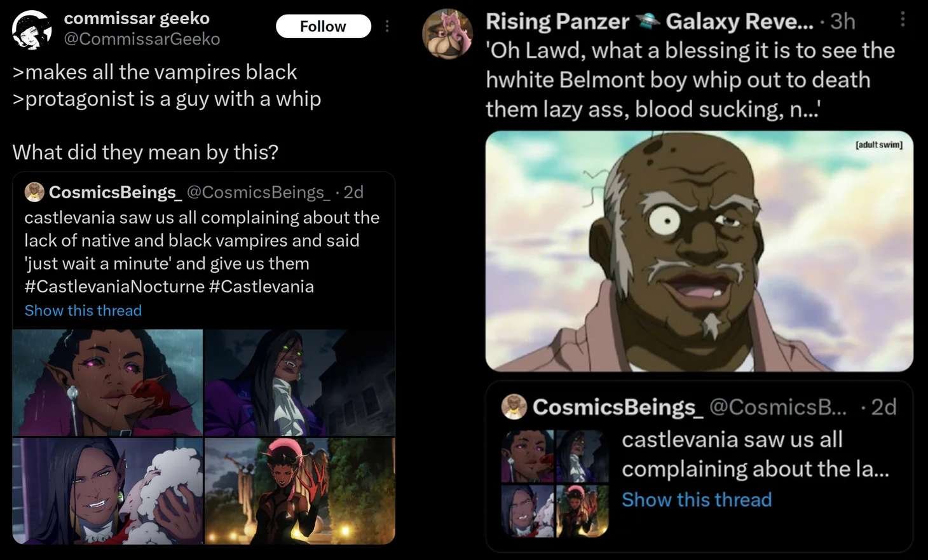Click commissar geeko's profile avatar
This screenshot has width=928, height=560.
pos(32,29)
